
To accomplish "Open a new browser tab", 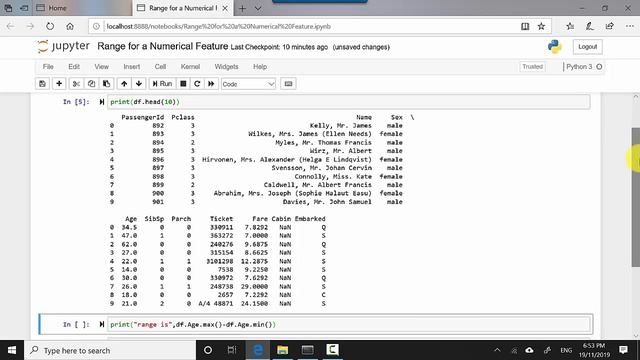I will [x=242, y=8].
